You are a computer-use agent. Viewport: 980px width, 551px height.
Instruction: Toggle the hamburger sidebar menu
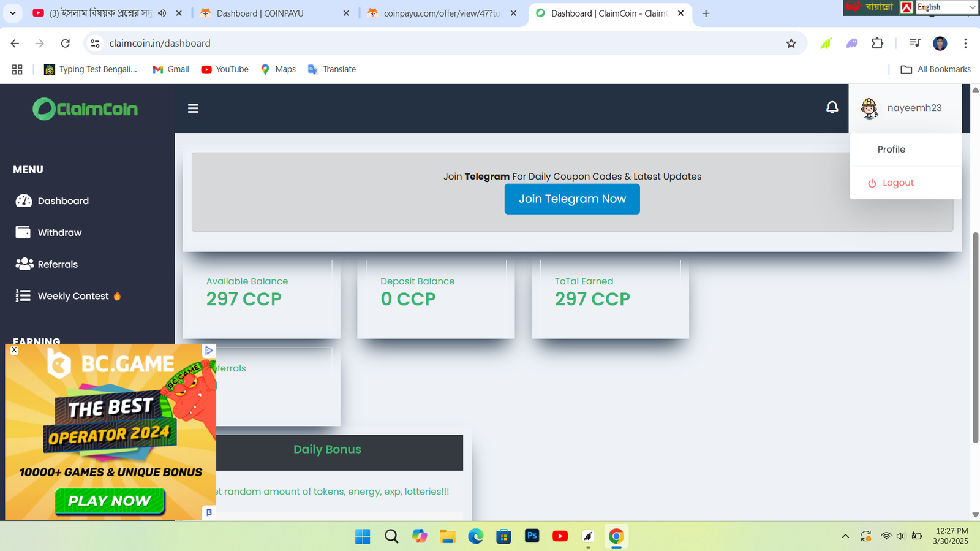point(193,108)
